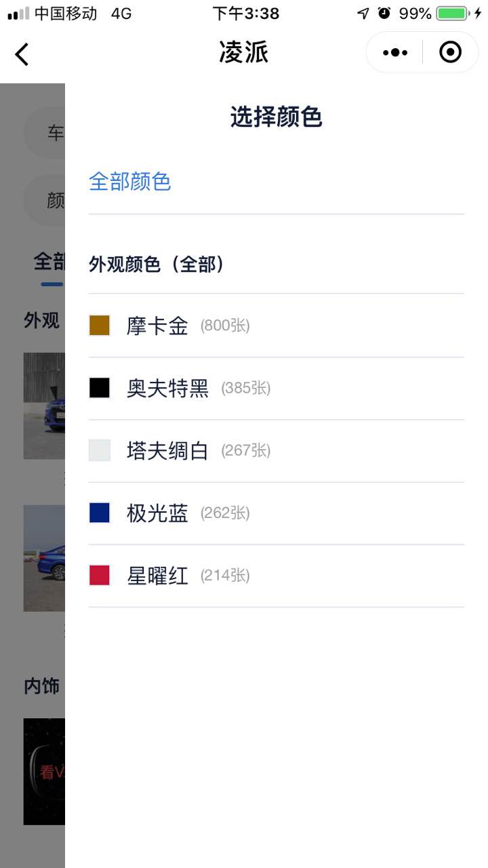Click the 奥夫特黑 black color swatch
Image resolution: width=488 pixels, height=868 pixels.
point(100,388)
